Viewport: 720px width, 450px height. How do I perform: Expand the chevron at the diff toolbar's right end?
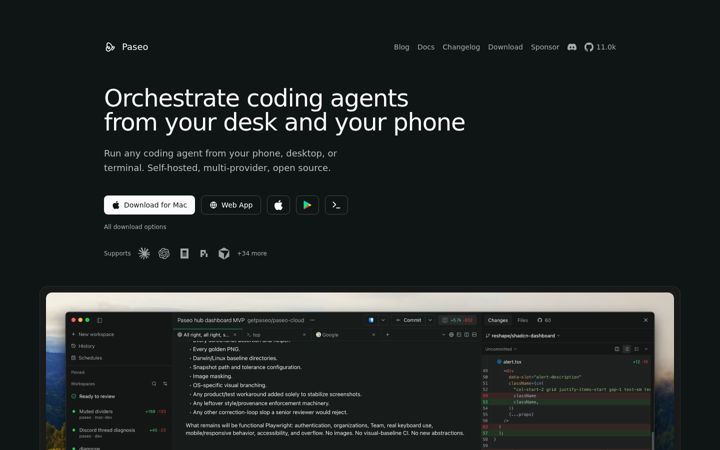click(646, 349)
